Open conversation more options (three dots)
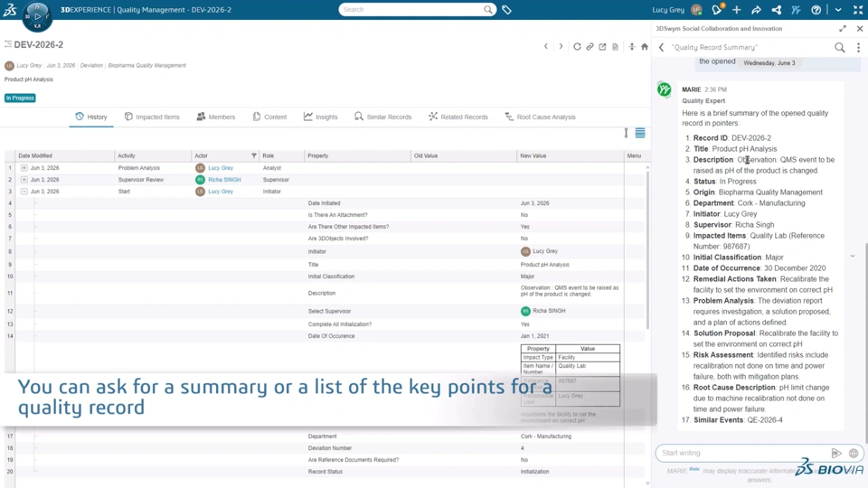 click(x=859, y=48)
